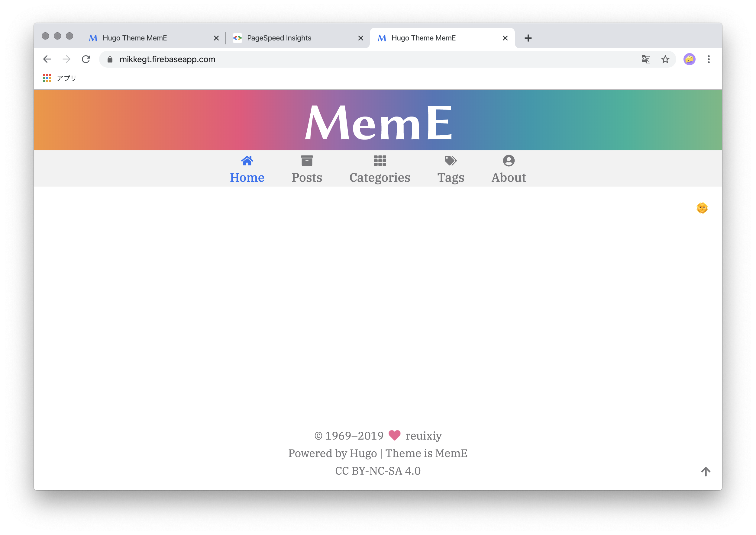Open a new tab with the plus button
The height and width of the screenshot is (535, 756).
pos(528,38)
